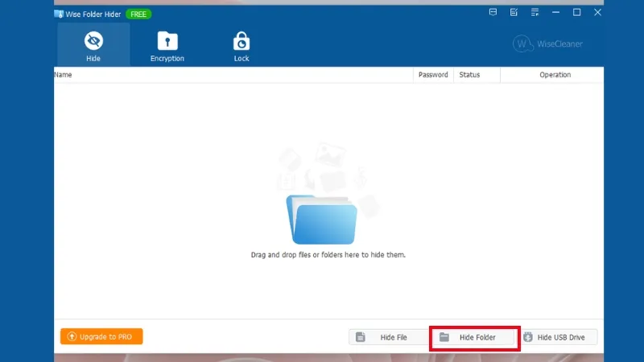Minimize the Wise Folder Hider window
644x362 pixels.
(555, 12)
